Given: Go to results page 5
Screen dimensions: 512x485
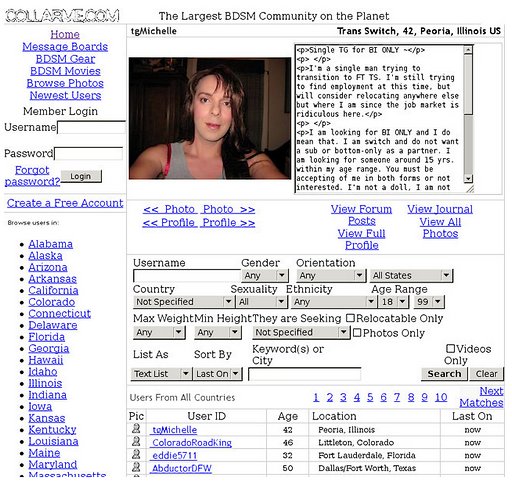Looking at the screenshot, I should (x=370, y=397).
